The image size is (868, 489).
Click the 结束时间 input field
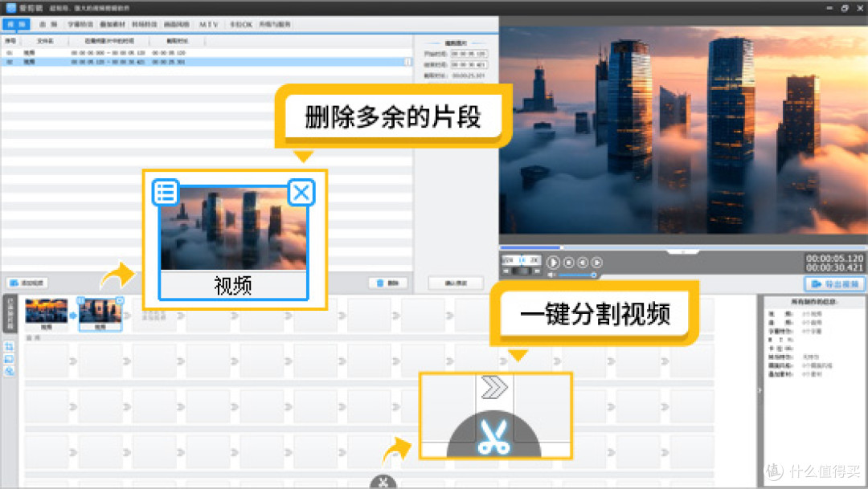469,65
